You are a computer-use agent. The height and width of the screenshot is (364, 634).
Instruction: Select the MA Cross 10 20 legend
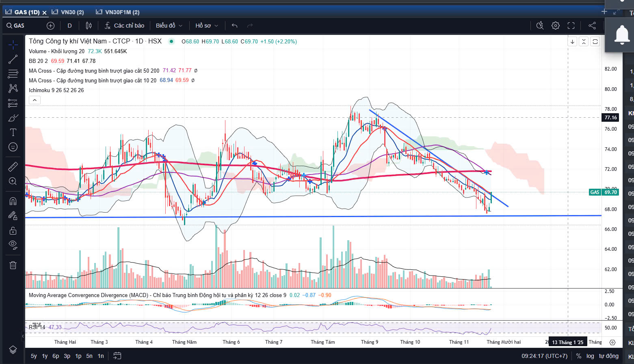[x=92, y=80]
